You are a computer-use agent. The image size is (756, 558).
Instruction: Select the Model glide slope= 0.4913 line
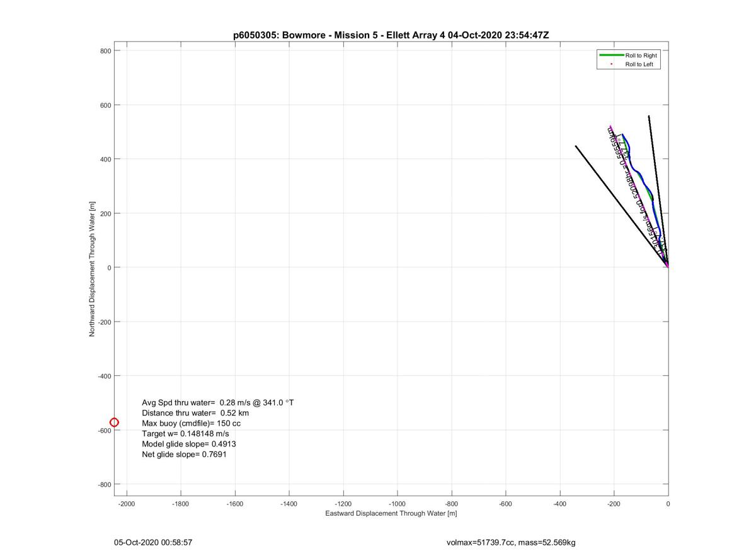click(189, 444)
